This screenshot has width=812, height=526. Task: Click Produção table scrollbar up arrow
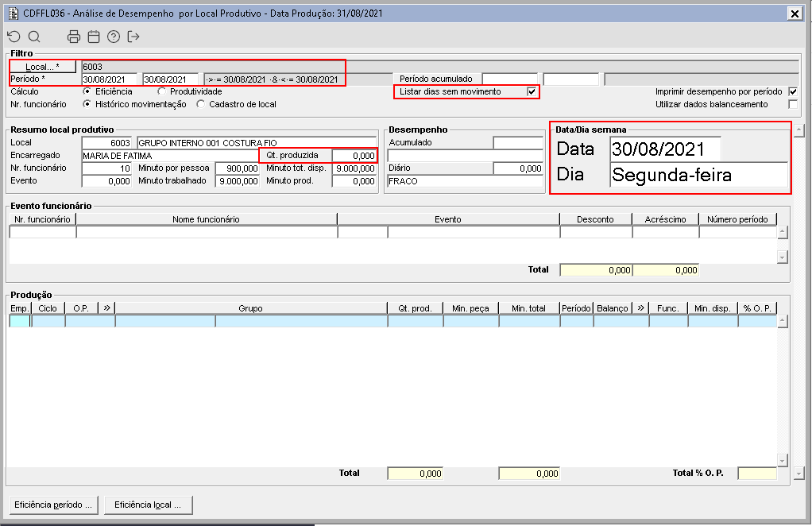[x=783, y=321]
